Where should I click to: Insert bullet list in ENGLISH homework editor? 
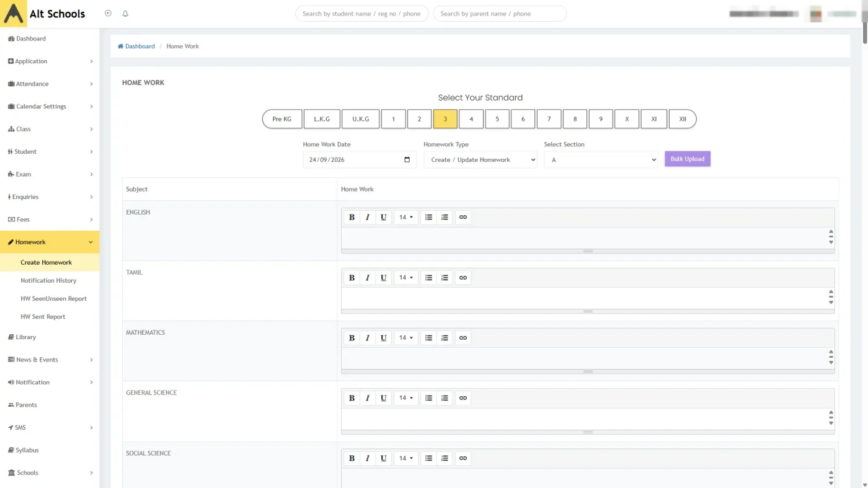point(428,217)
